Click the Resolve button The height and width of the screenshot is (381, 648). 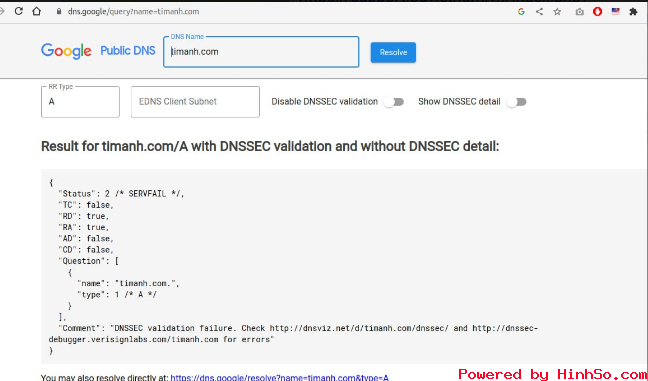pyautogui.click(x=393, y=52)
